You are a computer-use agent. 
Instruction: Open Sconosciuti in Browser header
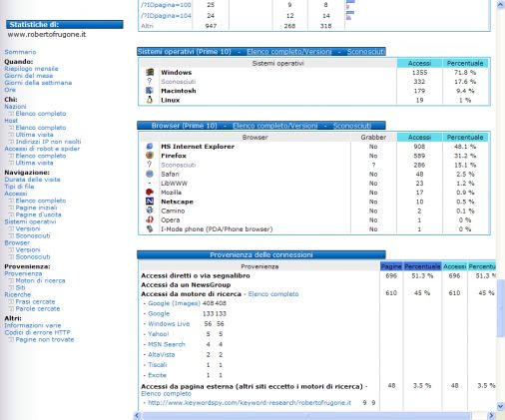(352, 126)
